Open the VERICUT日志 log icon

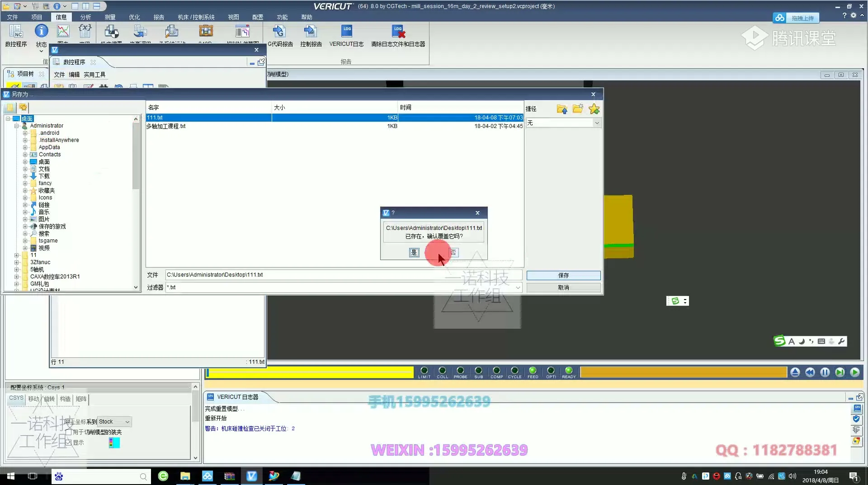pos(346,32)
